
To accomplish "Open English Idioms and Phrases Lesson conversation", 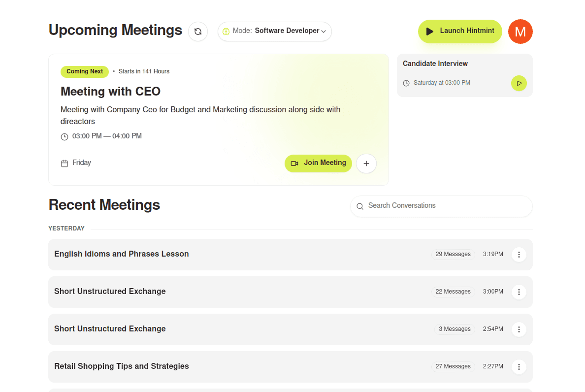I will tap(122, 254).
